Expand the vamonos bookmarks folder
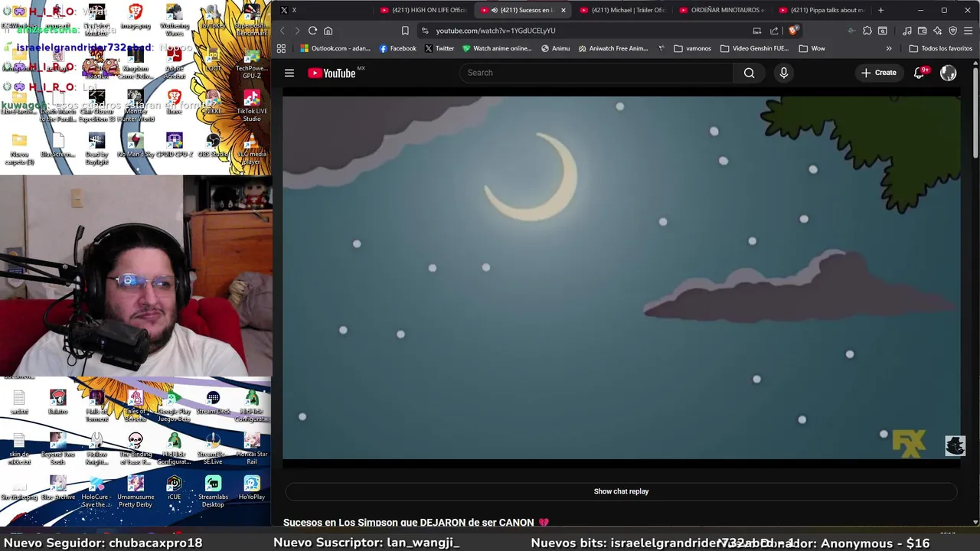This screenshot has width=980, height=551. [x=692, y=48]
